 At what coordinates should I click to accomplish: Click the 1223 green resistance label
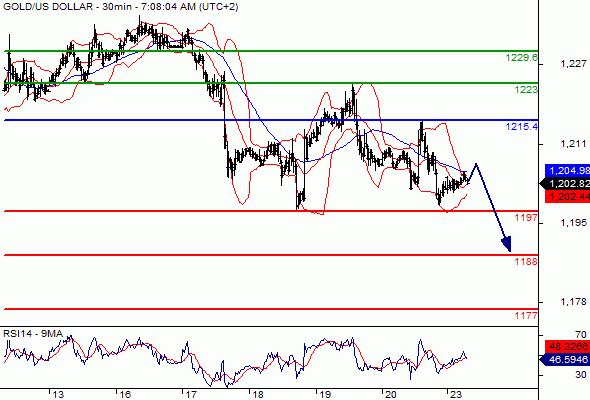pyautogui.click(x=526, y=90)
